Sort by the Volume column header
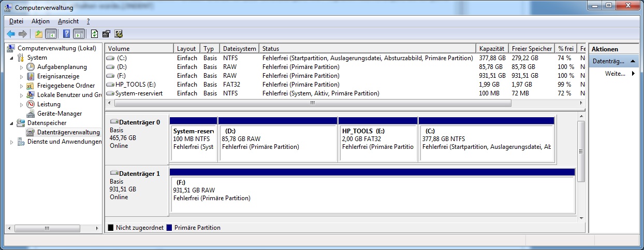The height and width of the screenshot is (250, 644). [x=139, y=48]
